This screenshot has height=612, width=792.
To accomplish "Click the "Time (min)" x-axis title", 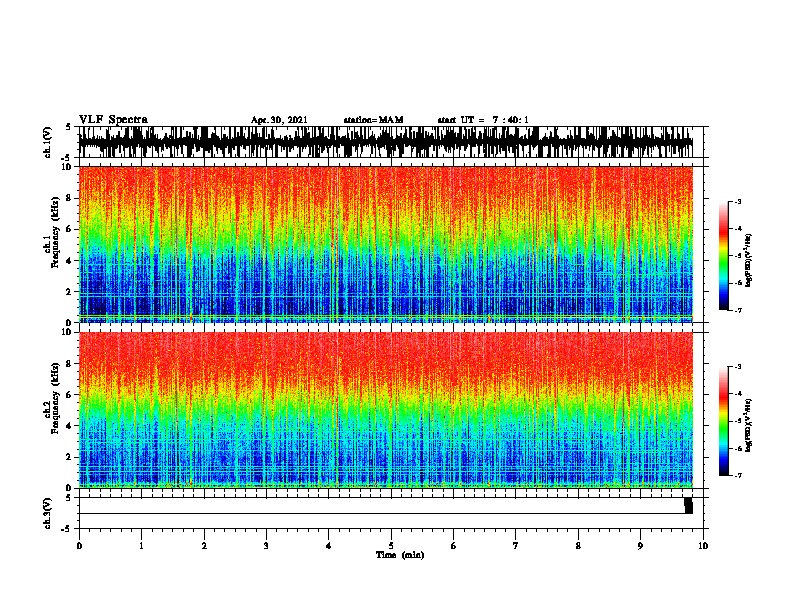I will [x=400, y=555].
